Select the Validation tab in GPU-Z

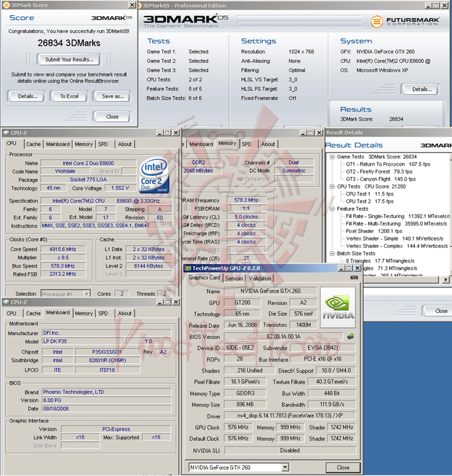click(x=260, y=278)
